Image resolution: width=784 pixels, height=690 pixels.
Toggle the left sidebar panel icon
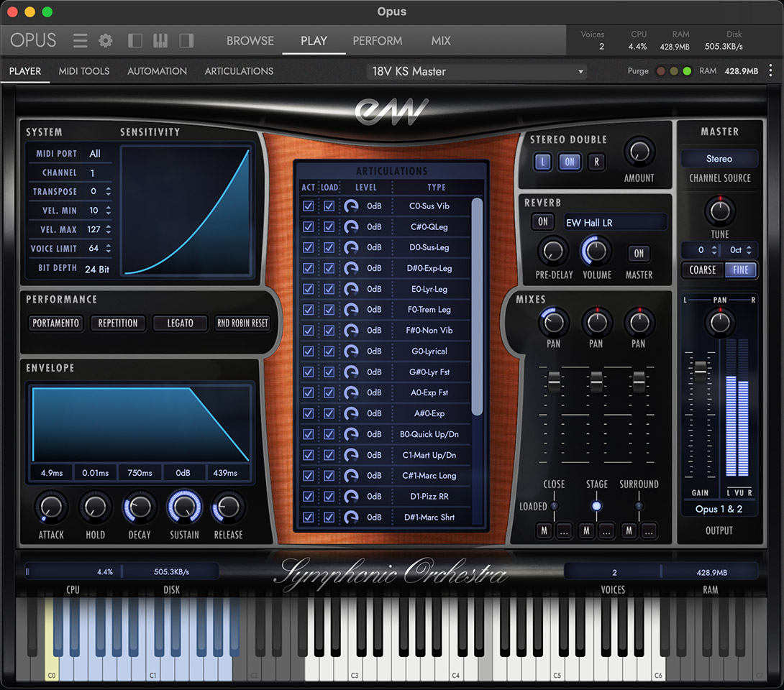pos(135,41)
